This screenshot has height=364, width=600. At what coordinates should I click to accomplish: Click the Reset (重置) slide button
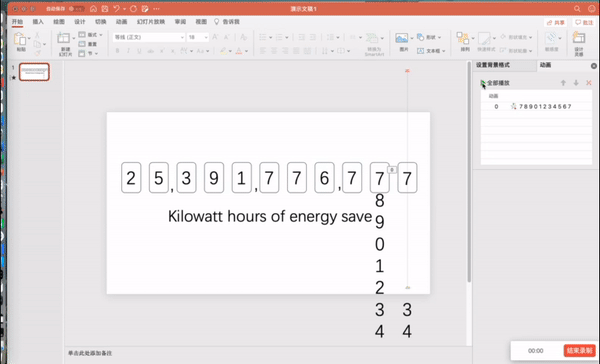[x=88, y=44]
